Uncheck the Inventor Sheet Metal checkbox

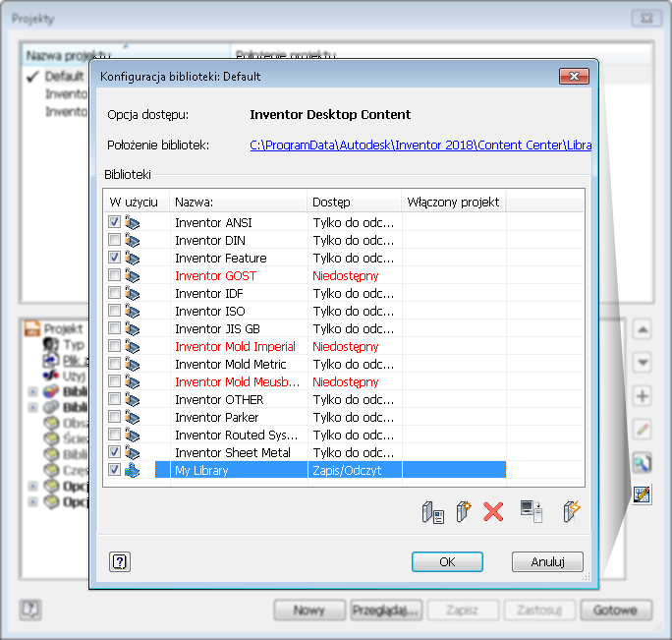click(114, 451)
